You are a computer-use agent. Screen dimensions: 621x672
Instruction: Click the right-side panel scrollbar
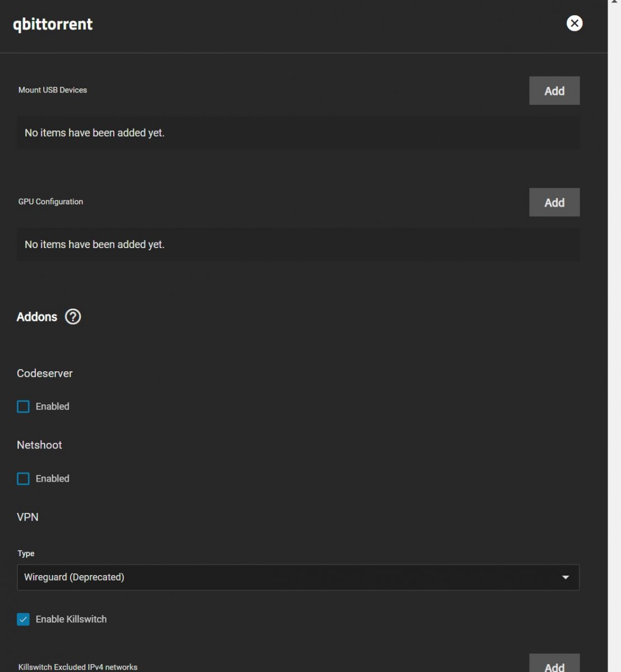coord(614,336)
